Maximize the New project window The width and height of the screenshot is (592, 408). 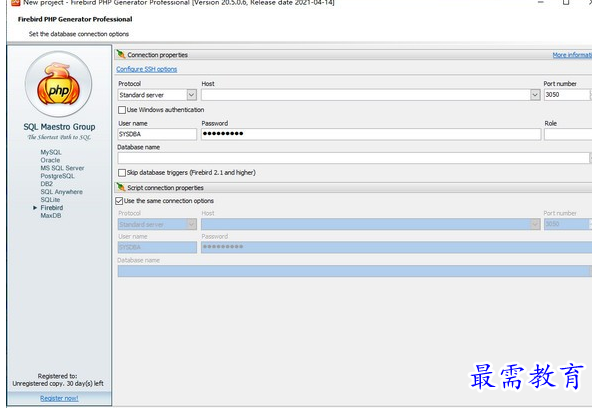[x=566, y=2]
